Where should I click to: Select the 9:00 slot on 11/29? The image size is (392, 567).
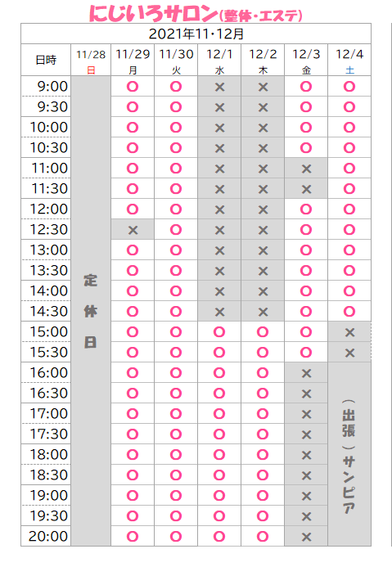[133, 87]
